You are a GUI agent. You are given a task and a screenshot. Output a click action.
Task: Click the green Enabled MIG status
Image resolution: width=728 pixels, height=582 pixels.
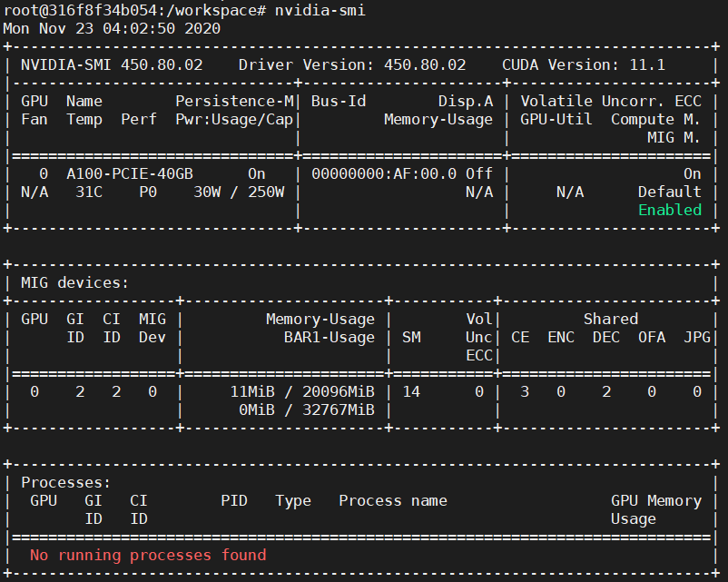tap(669, 210)
